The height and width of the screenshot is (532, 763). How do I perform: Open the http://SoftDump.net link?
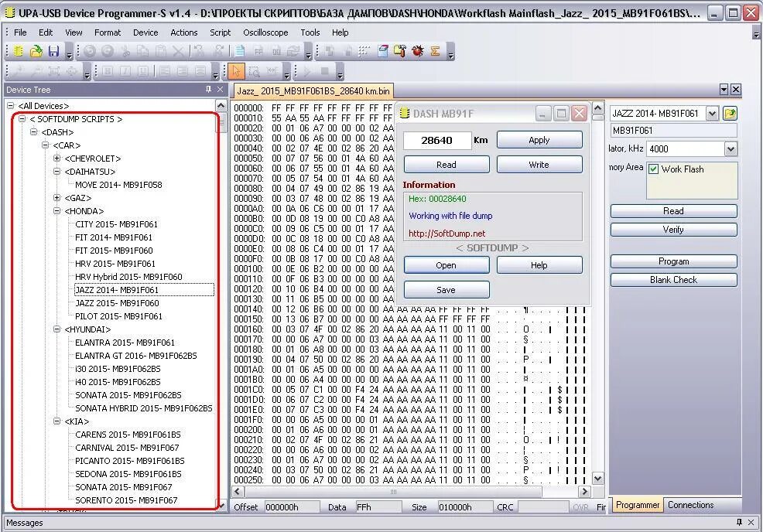pyautogui.click(x=447, y=234)
